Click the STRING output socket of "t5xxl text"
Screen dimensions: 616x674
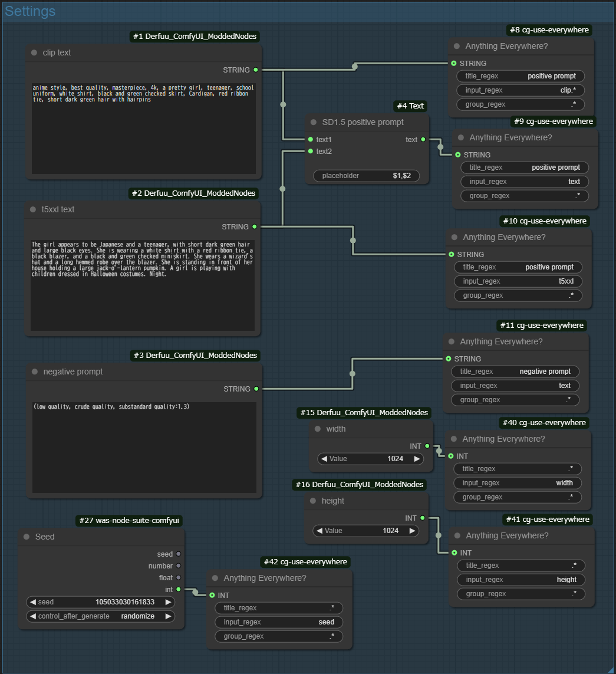tap(254, 226)
